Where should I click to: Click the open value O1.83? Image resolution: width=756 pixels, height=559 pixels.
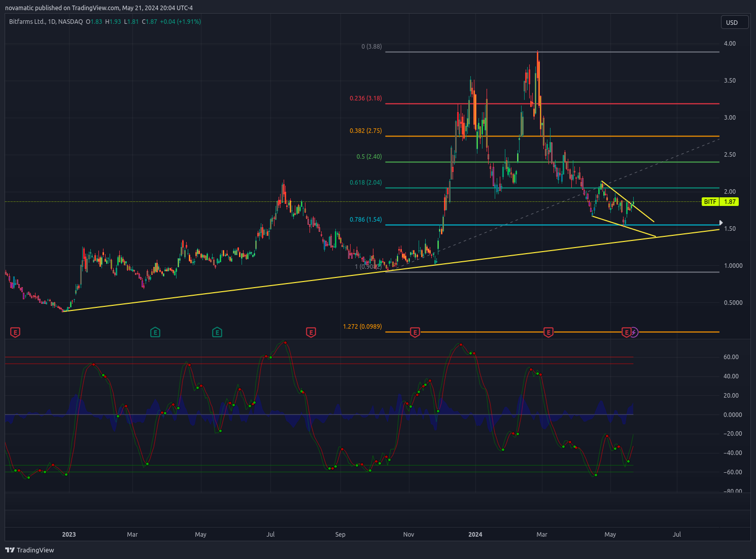coord(94,22)
